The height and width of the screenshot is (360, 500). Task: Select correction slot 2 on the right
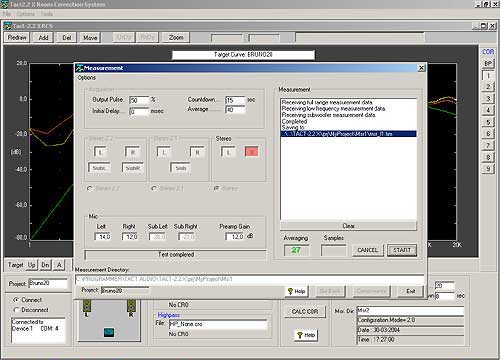(x=488, y=87)
